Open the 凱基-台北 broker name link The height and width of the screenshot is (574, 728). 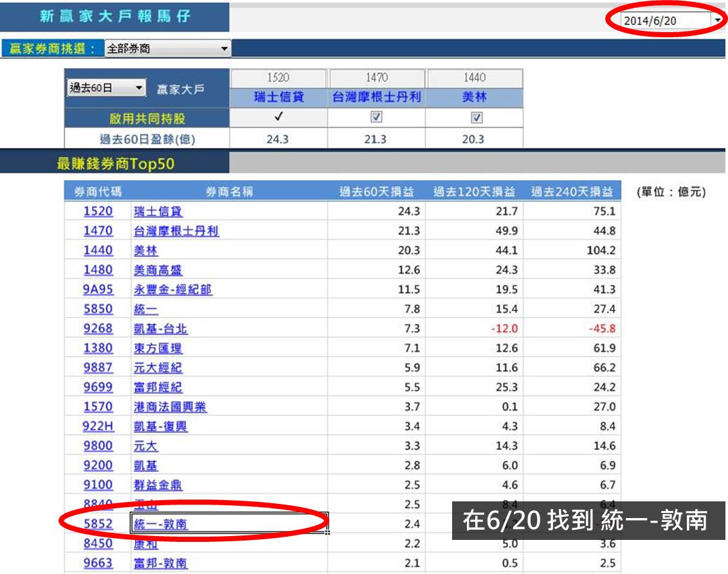coord(161,328)
